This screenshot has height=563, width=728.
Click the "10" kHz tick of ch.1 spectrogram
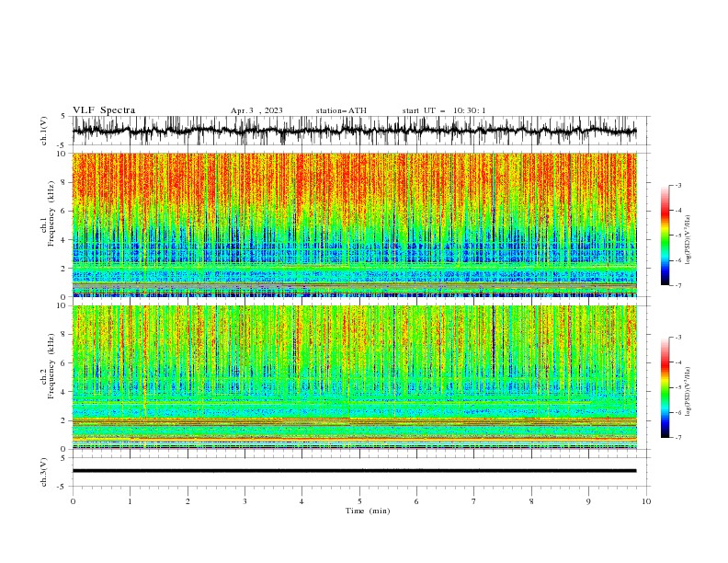point(63,154)
